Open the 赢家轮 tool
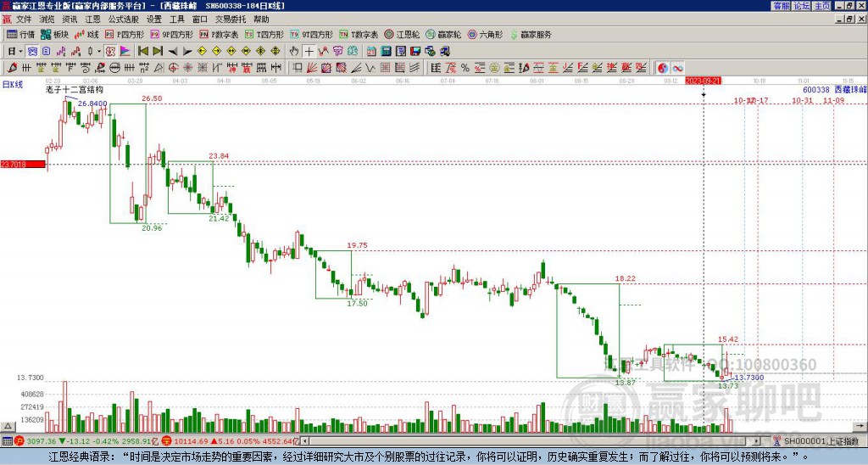Image resolution: width=868 pixels, height=465 pixels. (443, 34)
